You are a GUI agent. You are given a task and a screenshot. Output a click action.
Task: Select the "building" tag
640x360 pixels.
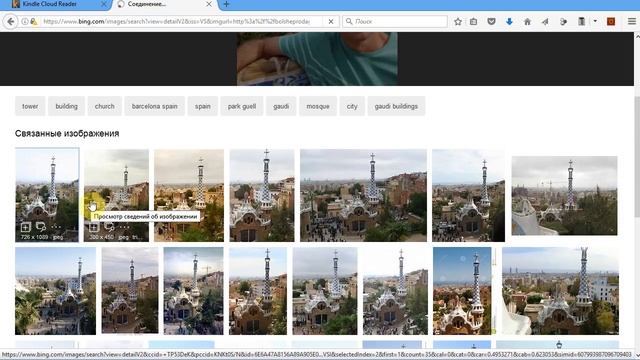click(67, 106)
